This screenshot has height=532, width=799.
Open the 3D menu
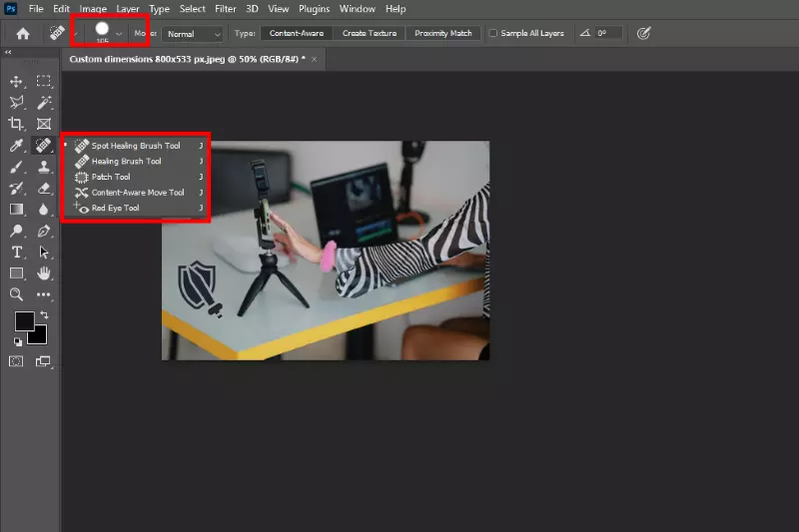click(252, 9)
